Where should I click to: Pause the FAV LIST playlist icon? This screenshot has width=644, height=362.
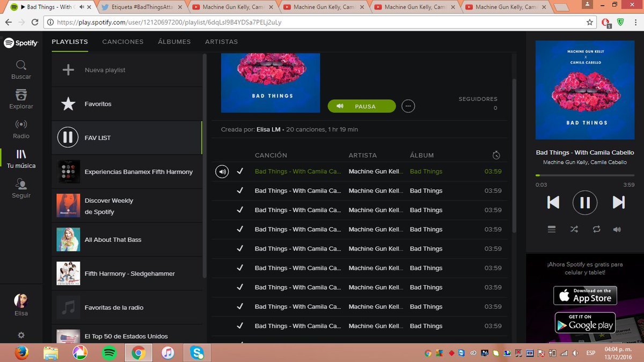68,138
